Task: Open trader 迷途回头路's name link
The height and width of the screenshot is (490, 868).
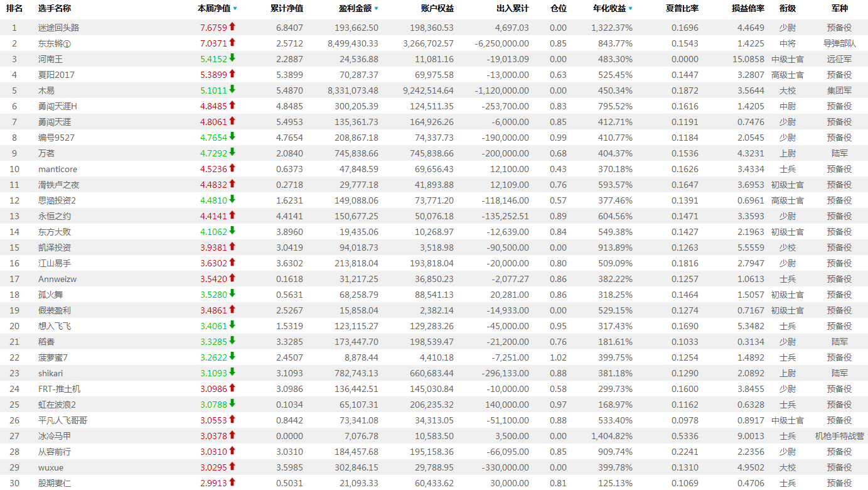Action: [58, 28]
